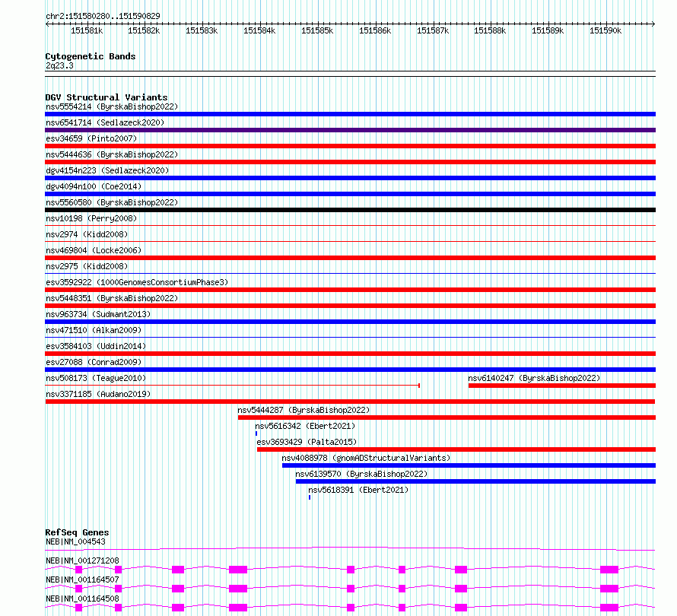Click nsv5444287 (ByrskaBishop2022) label
Image resolution: width=677 pixels, height=616 pixels.
point(304,410)
